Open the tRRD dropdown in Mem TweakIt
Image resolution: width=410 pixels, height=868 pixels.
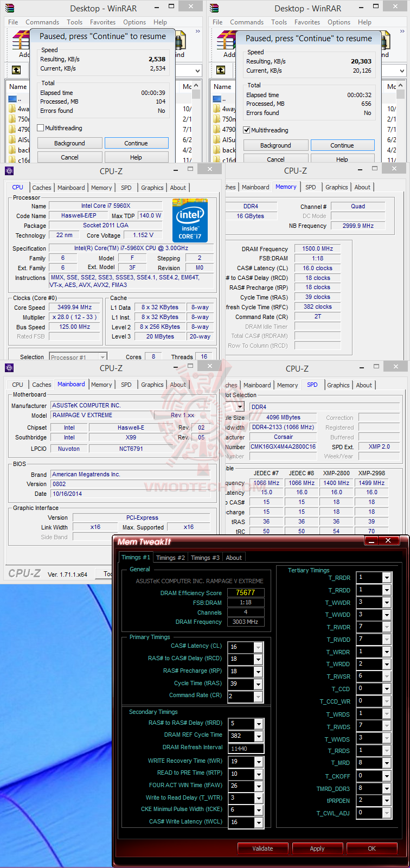click(x=259, y=724)
